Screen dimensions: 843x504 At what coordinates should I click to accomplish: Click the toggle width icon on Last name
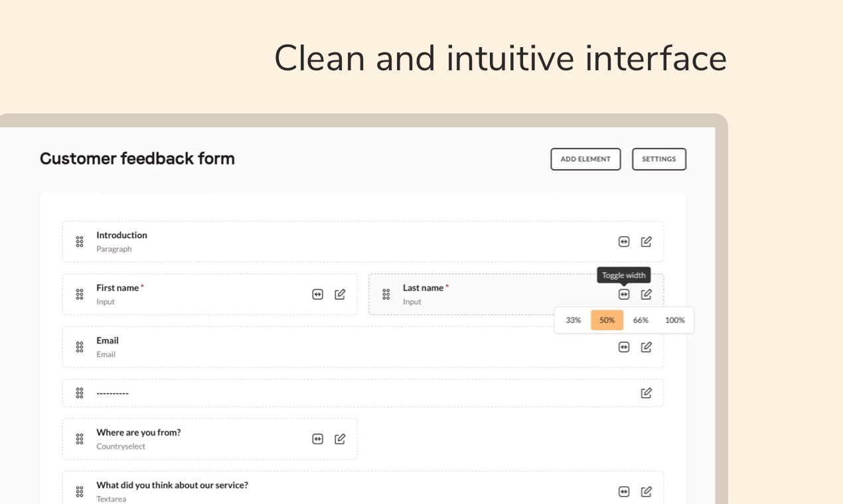click(x=624, y=294)
